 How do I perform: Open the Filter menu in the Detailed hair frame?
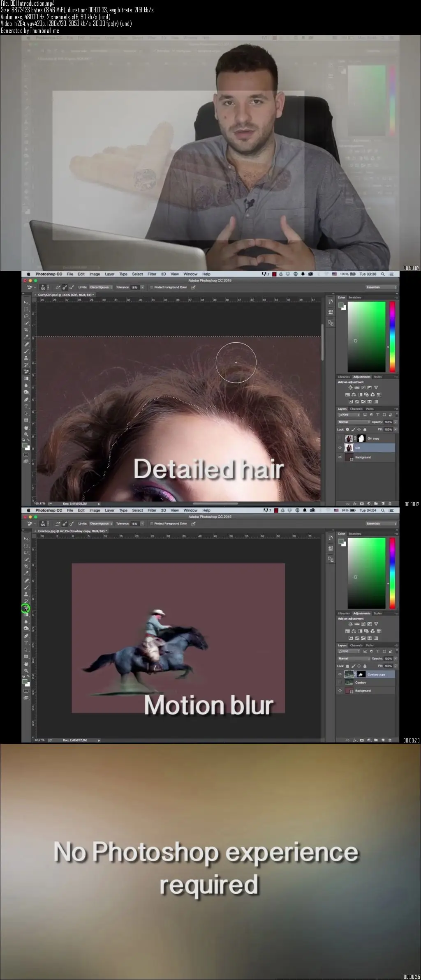[x=152, y=274]
